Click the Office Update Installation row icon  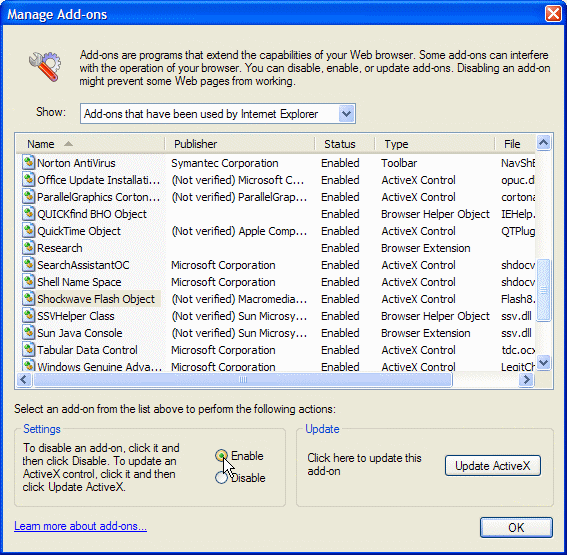tap(29, 180)
